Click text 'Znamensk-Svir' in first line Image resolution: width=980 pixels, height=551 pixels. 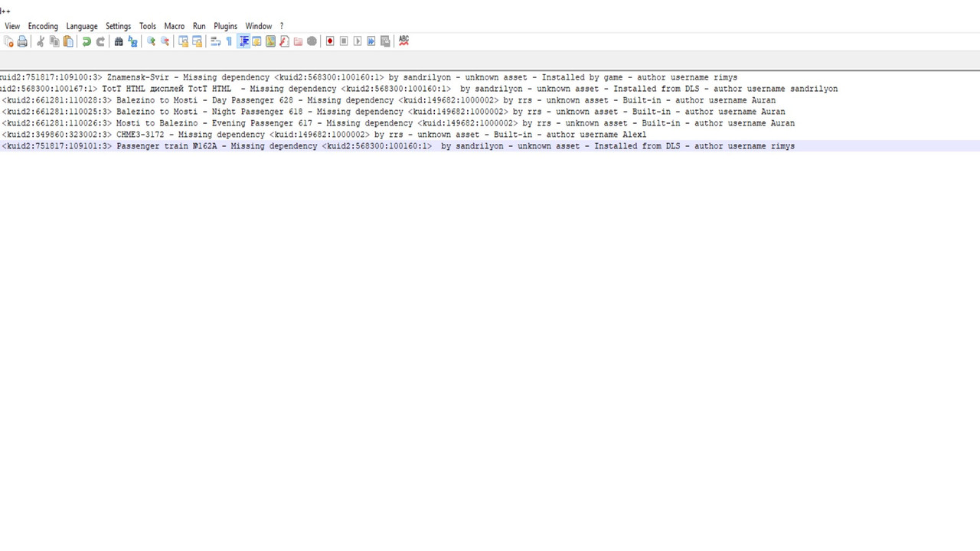click(138, 77)
